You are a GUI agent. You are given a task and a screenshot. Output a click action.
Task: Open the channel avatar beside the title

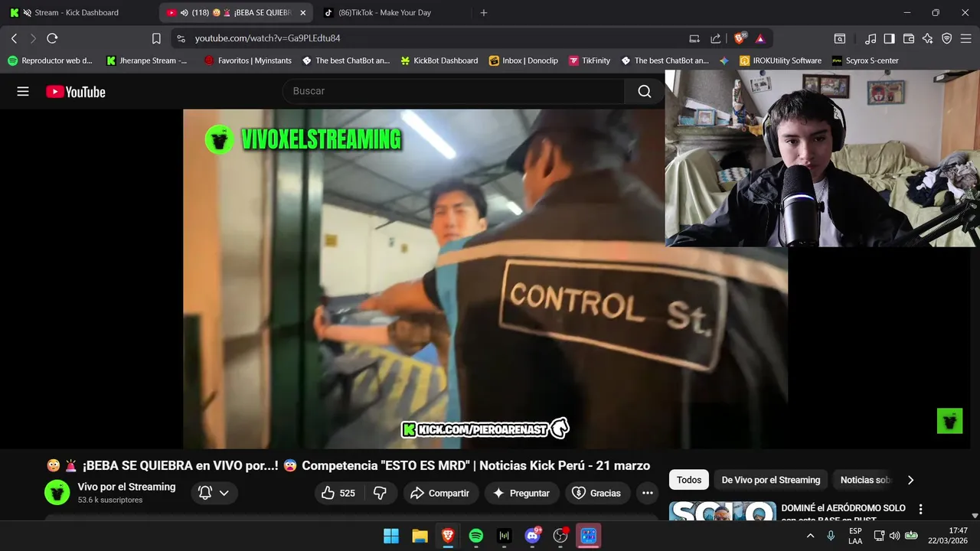tap(57, 493)
